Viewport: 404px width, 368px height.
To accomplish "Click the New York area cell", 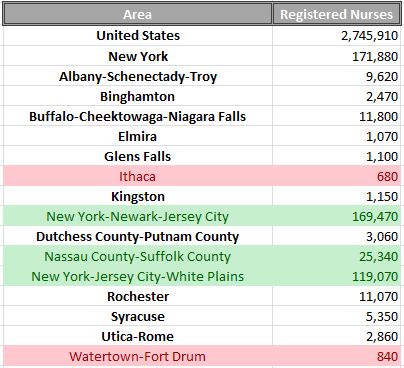I will click(x=138, y=56).
